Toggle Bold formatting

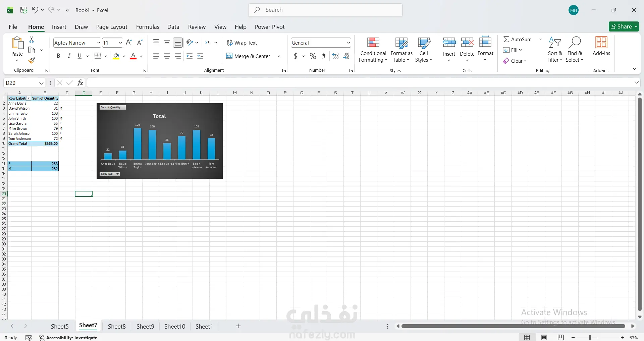pos(58,56)
